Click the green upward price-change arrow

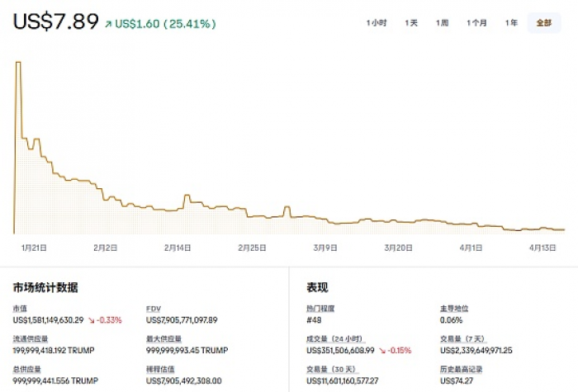[108, 25]
